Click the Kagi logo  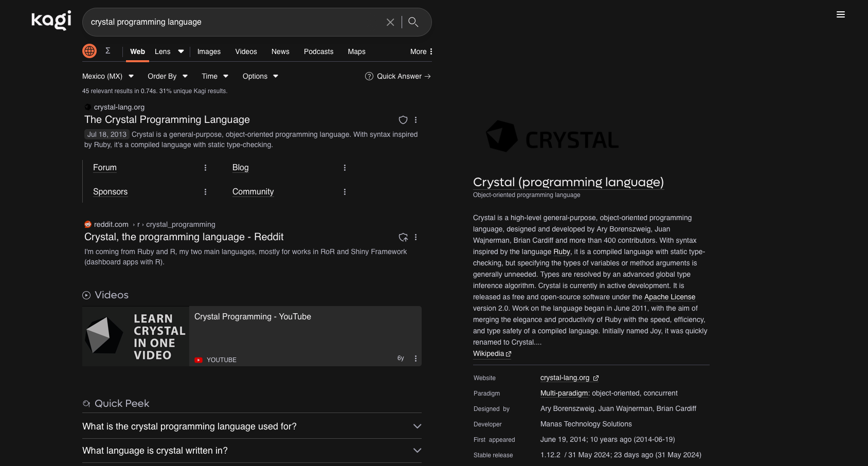coord(51,21)
